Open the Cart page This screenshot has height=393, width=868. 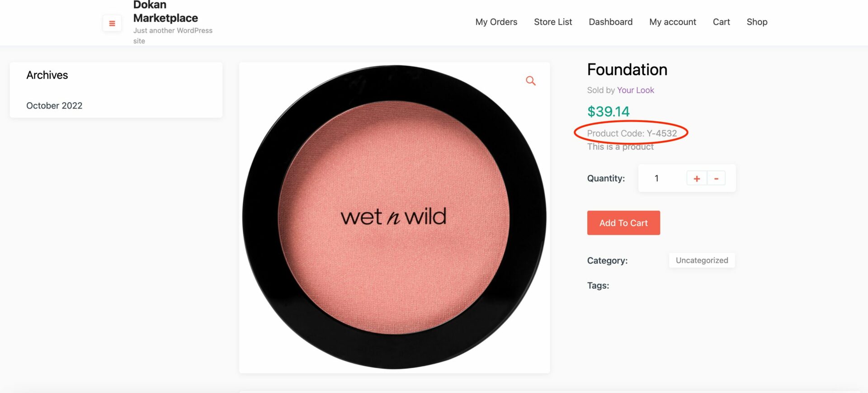click(721, 22)
